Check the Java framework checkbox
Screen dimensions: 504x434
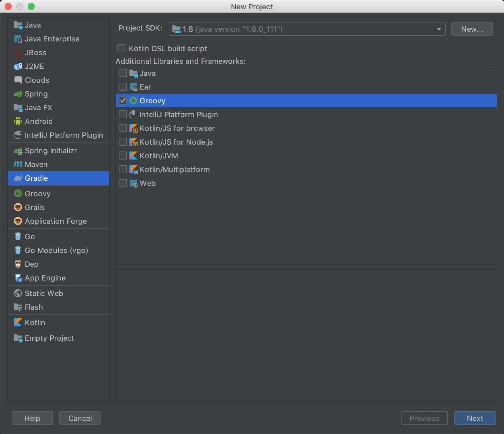[x=123, y=73]
